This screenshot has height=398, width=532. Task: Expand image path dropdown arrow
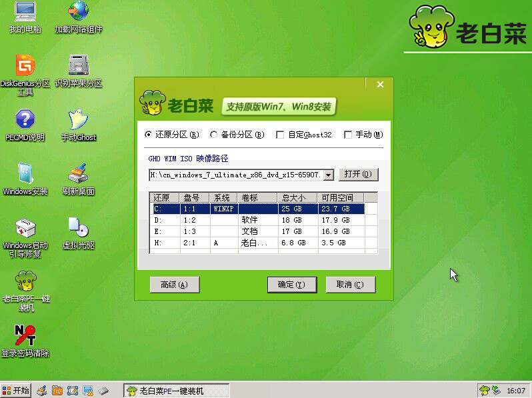click(328, 175)
